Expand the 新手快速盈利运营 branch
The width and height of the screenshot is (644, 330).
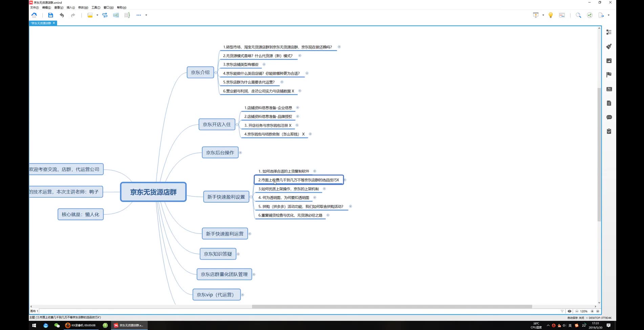pos(250,234)
